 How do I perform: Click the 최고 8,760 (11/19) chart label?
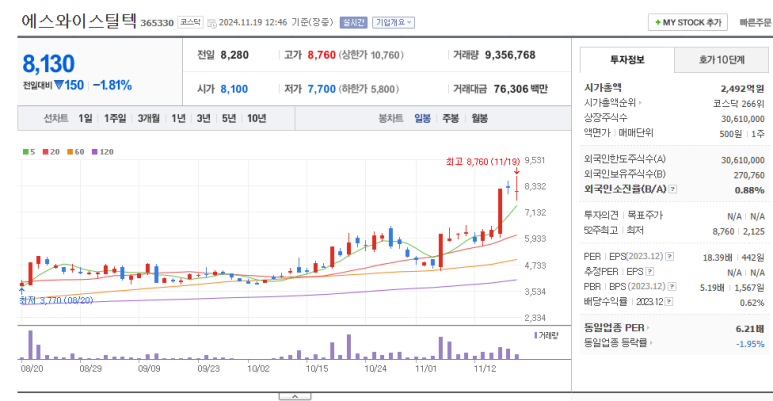(x=483, y=161)
